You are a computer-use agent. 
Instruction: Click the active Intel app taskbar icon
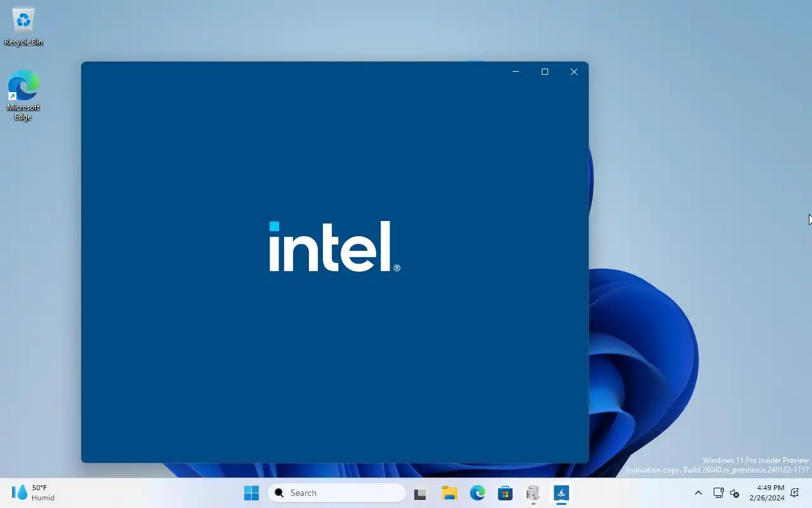(x=561, y=493)
